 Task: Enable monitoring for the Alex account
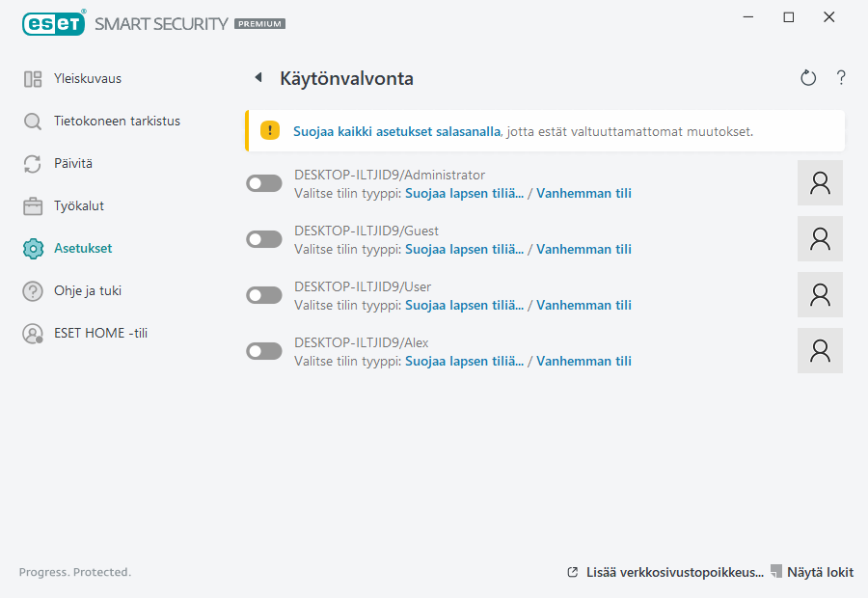263,350
